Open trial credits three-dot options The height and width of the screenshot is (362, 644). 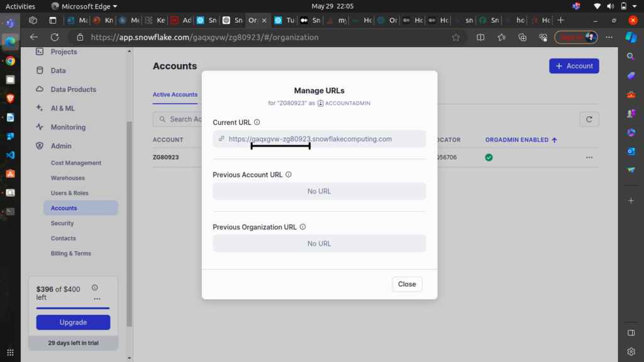97,299
